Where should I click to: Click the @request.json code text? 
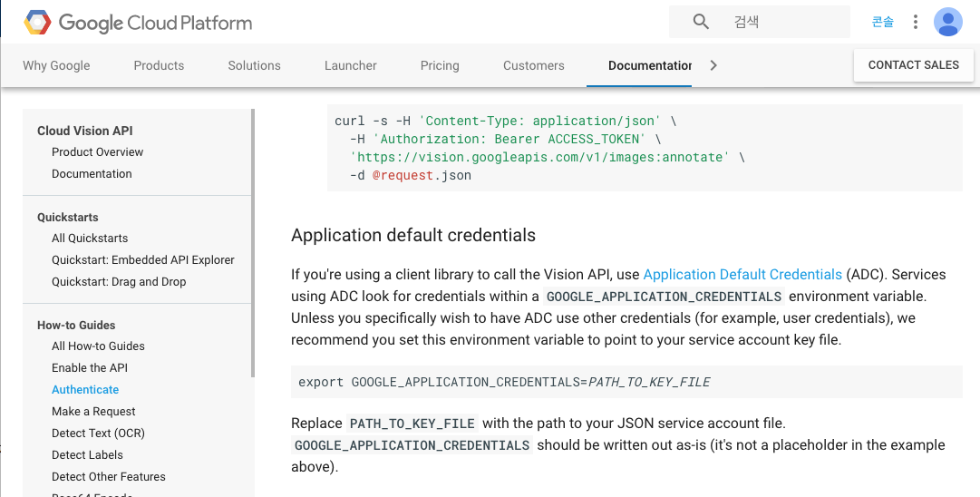tap(422, 175)
